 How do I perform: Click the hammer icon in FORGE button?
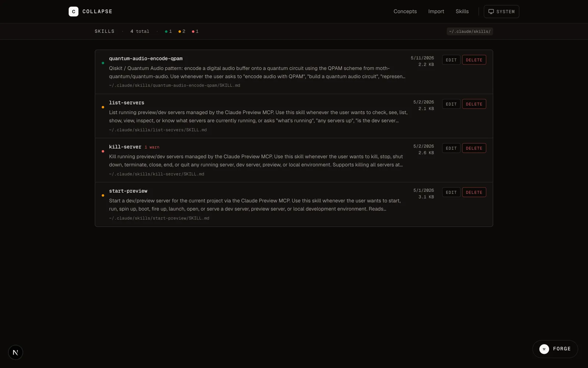tap(544, 349)
